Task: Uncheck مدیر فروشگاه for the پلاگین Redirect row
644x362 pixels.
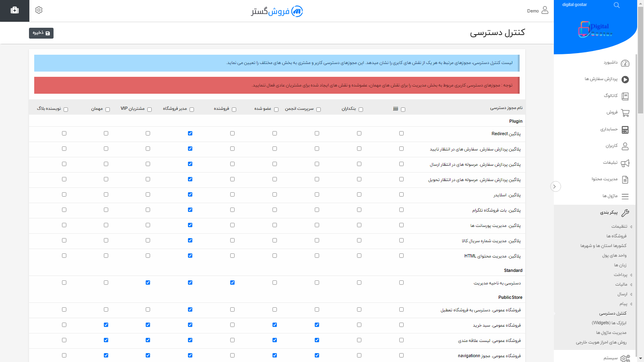Action: [x=190, y=133]
